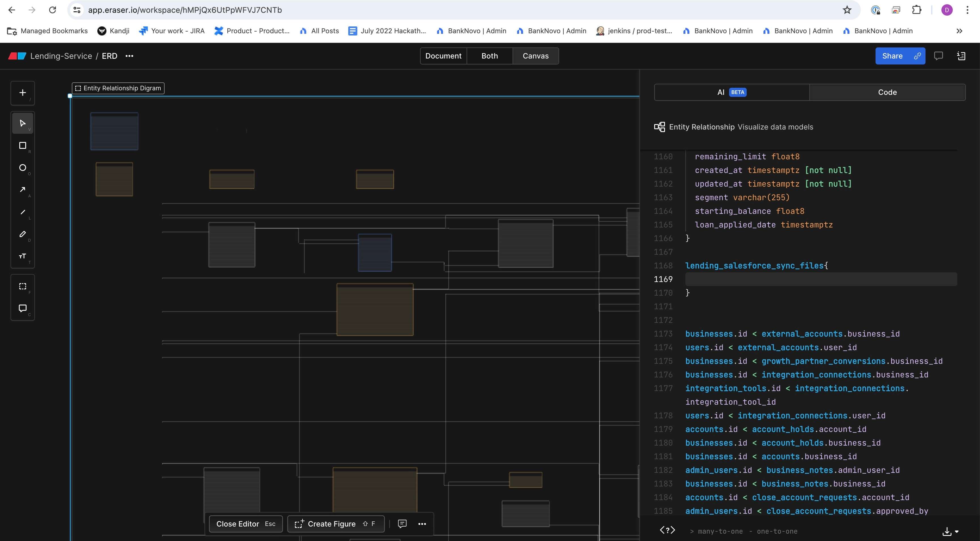Open jenkins prod-test bookmark
980x541 pixels.
click(634, 31)
